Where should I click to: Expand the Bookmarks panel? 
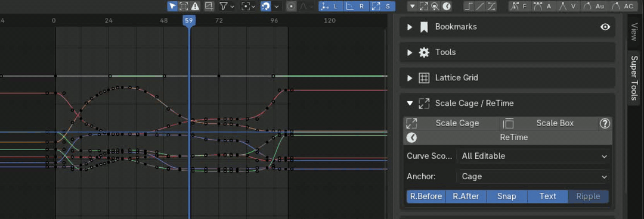pyautogui.click(x=410, y=27)
